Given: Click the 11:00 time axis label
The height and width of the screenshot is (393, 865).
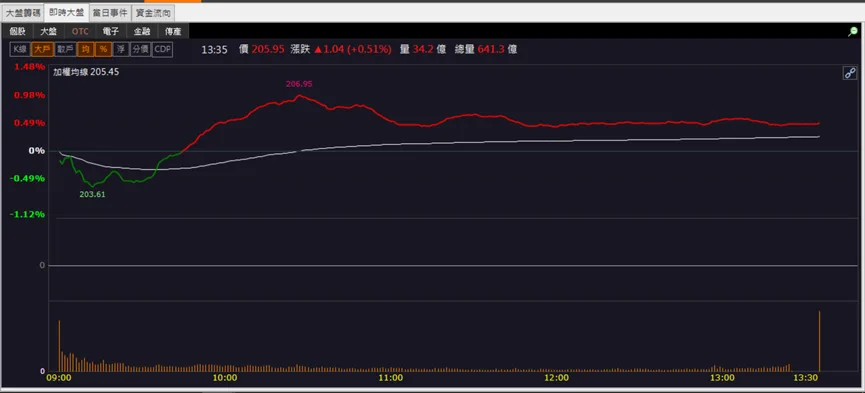Looking at the screenshot, I should click(x=391, y=378).
